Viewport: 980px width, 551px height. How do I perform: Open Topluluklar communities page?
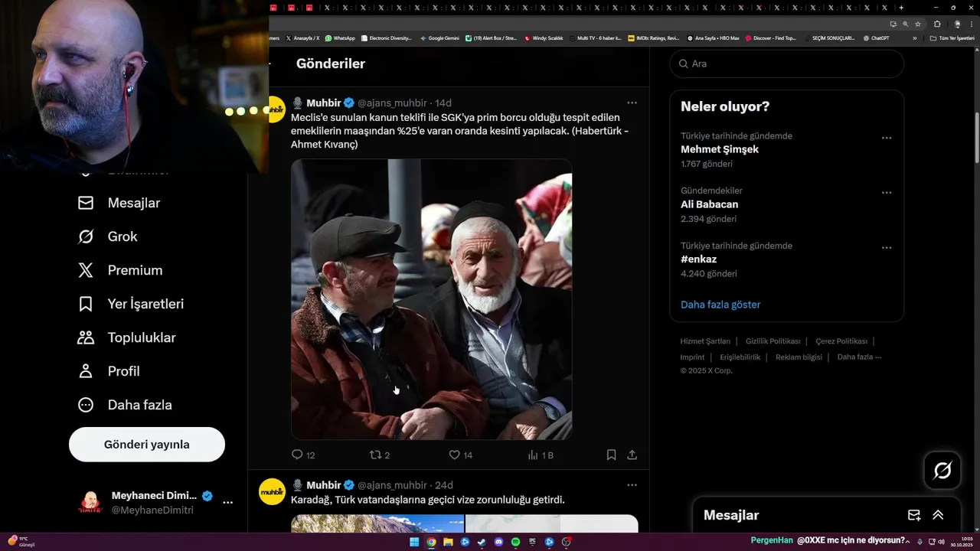(x=126, y=337)
